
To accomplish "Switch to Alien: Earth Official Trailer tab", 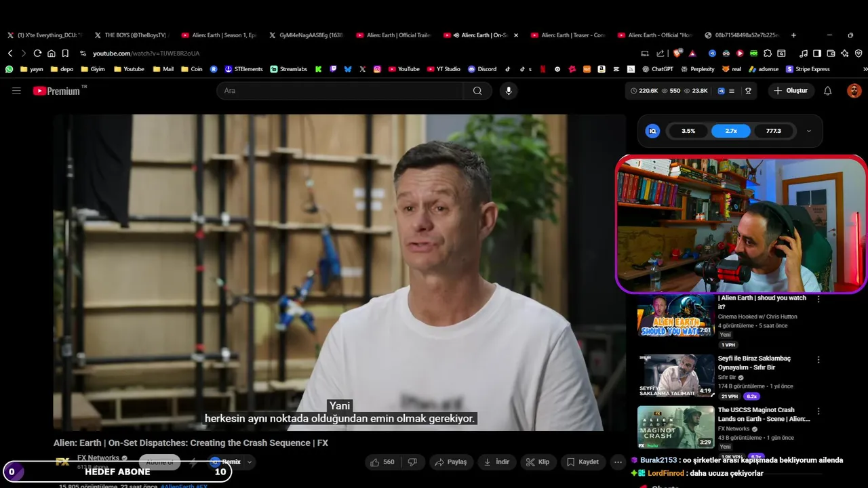I will pos(393,35).
